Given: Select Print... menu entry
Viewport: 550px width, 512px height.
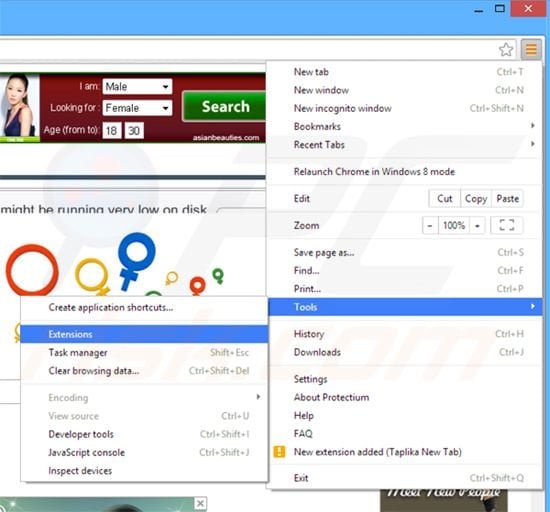Looking at the screenshot, I should [x=404, y=289].
